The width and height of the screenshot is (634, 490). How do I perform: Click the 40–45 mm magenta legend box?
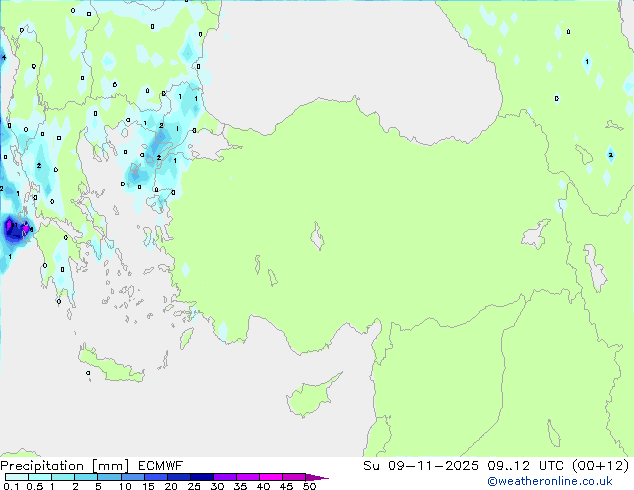click(x=271, y=477)
